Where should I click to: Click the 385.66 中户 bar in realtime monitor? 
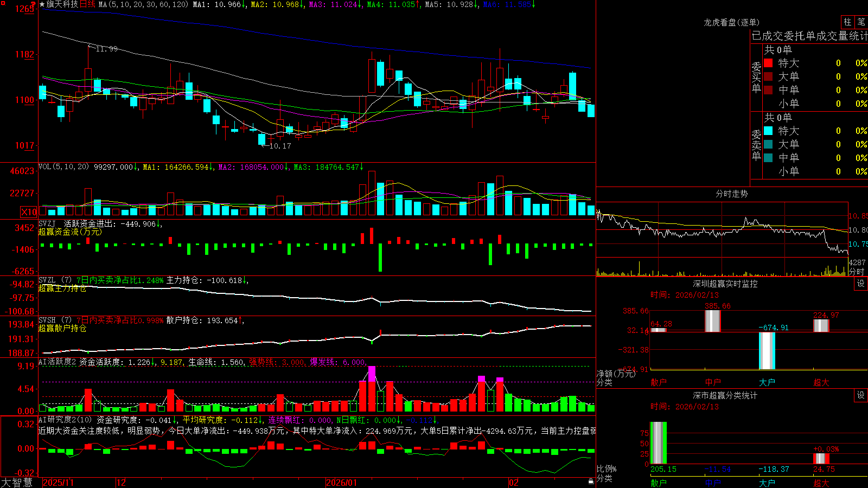713,321
